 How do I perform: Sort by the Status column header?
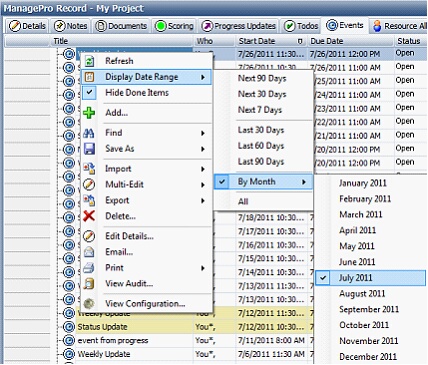(x=411, y=41)
